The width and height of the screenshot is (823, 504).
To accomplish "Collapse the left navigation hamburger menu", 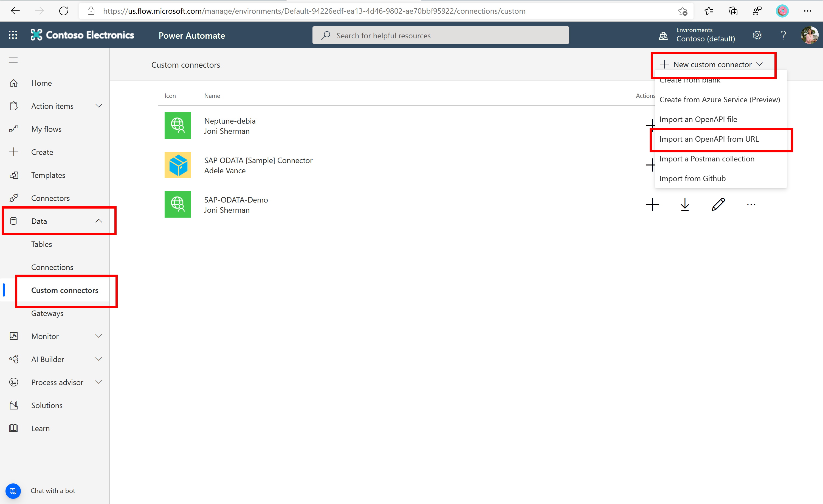I will 13,60.
